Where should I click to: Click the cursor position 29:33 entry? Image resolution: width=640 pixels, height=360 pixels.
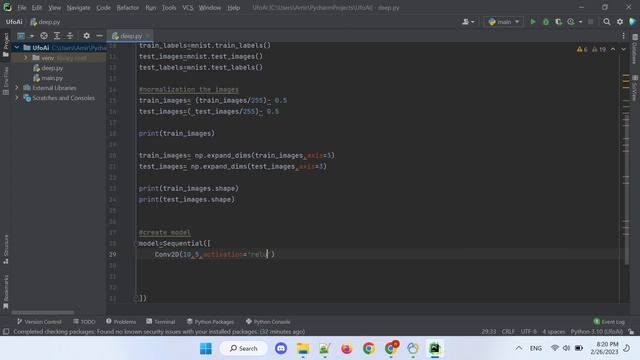point(489,331)
